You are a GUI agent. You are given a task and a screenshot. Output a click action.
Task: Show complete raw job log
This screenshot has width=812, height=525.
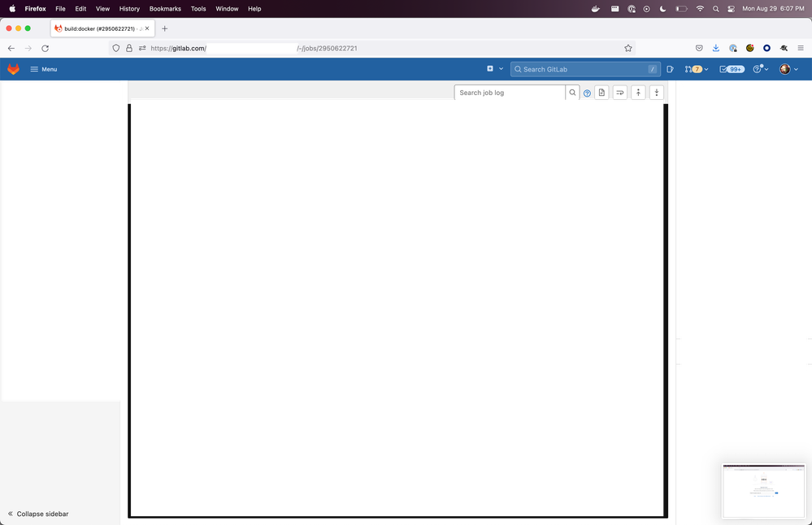pyautogui.click(x=619, y=92)
